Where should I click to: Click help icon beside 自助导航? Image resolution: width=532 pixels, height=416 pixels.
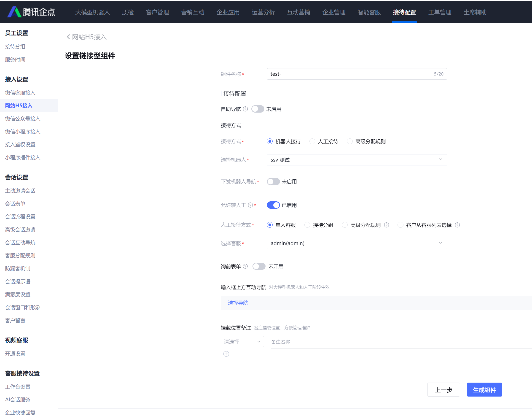[x=246, y=109]
